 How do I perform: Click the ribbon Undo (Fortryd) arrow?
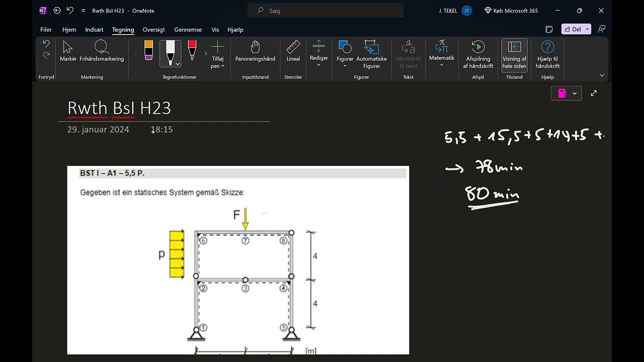46,44
